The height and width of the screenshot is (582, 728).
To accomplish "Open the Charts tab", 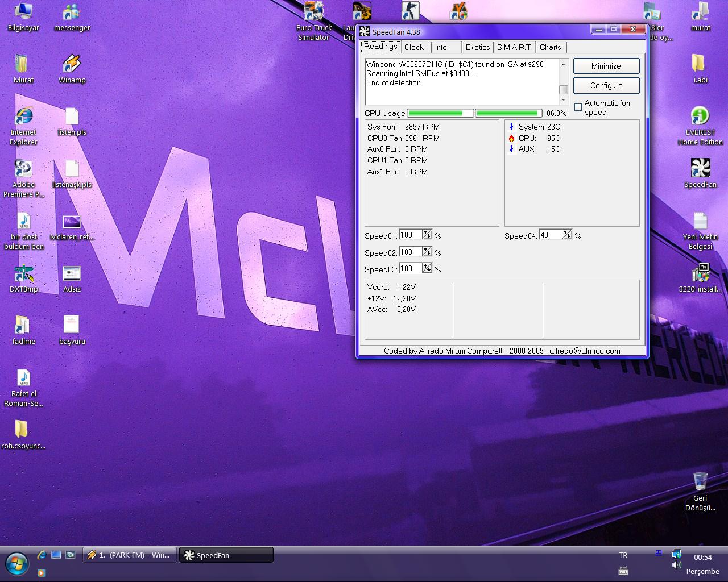I will point(551,47).
